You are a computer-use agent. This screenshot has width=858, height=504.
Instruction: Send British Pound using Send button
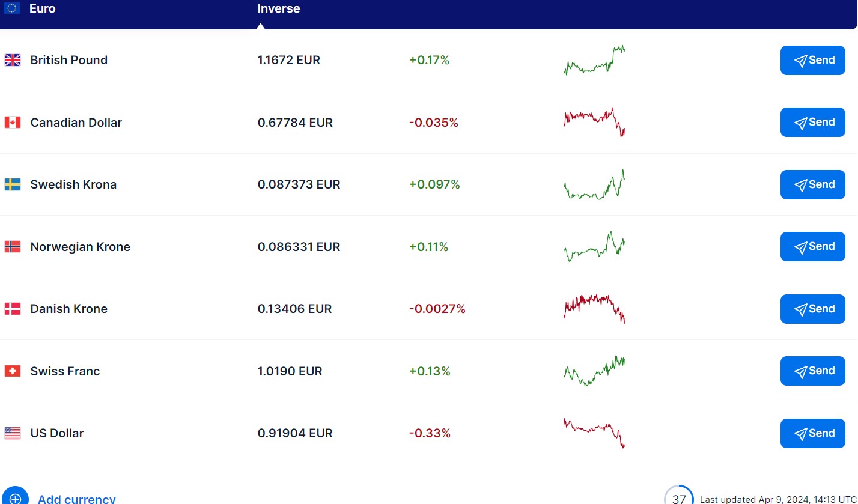pos(812,60)
